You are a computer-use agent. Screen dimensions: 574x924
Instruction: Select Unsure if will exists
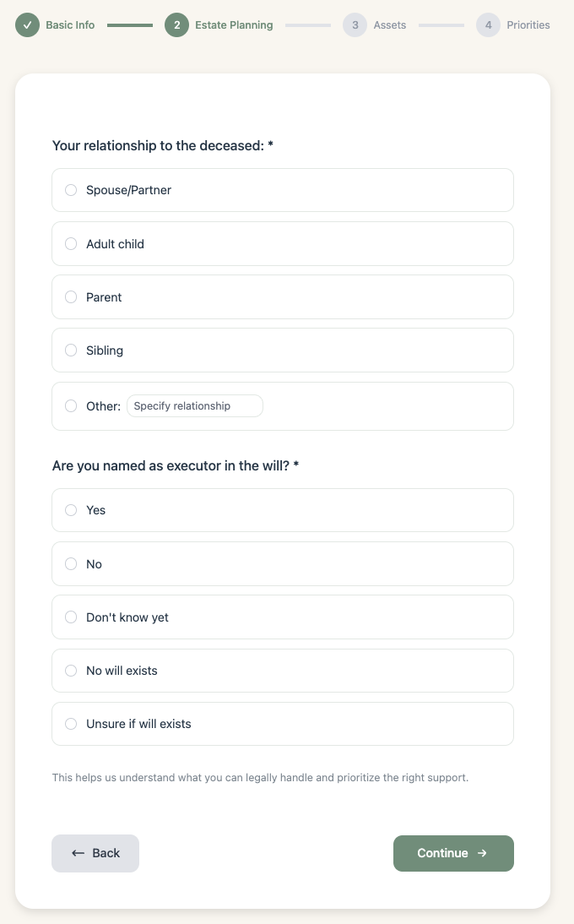tap(71, 723)
